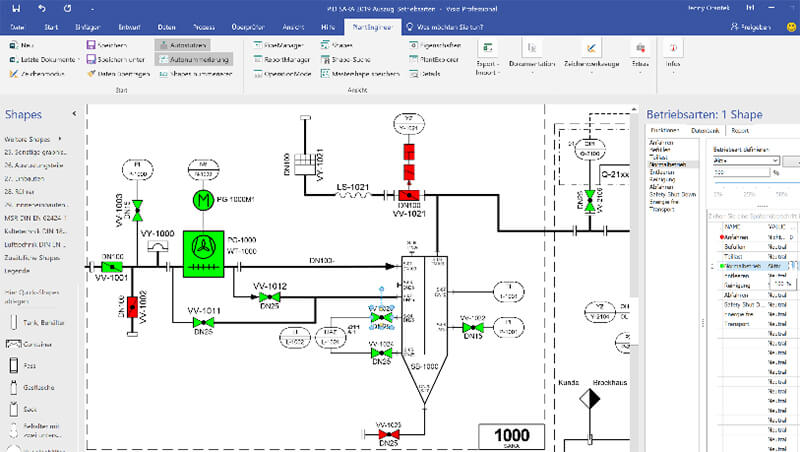800x452 pixels.
Task: Select Normalbetrieb in the Funktionen list
Action: (x=667, y=164)
